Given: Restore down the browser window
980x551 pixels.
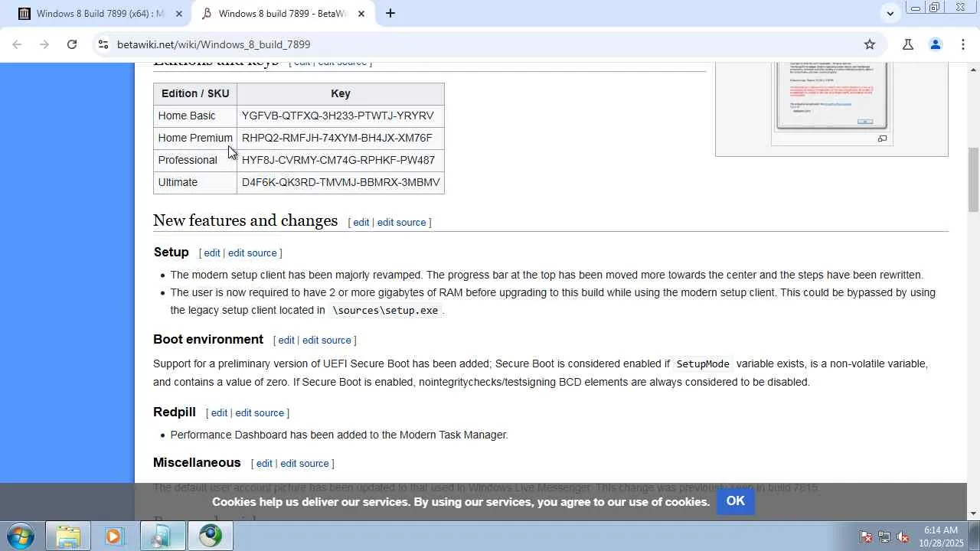Looking at the screenshot, I should pyautogui.click(x=935, y=8).
